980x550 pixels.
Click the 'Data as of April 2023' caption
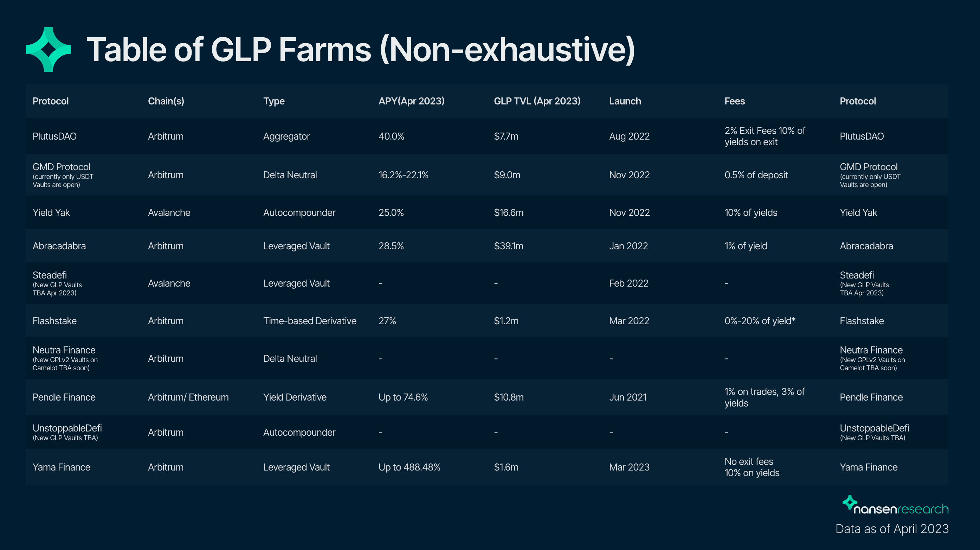[892, 529]
